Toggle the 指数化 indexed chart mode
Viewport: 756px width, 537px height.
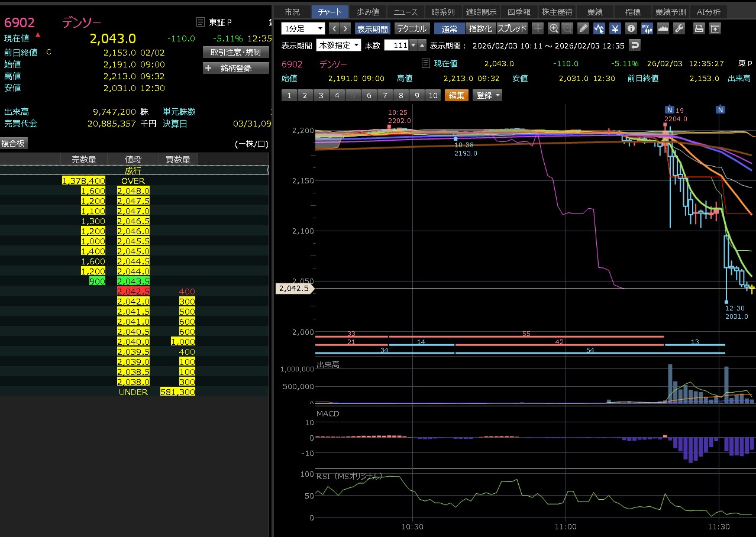coord(480,28)
